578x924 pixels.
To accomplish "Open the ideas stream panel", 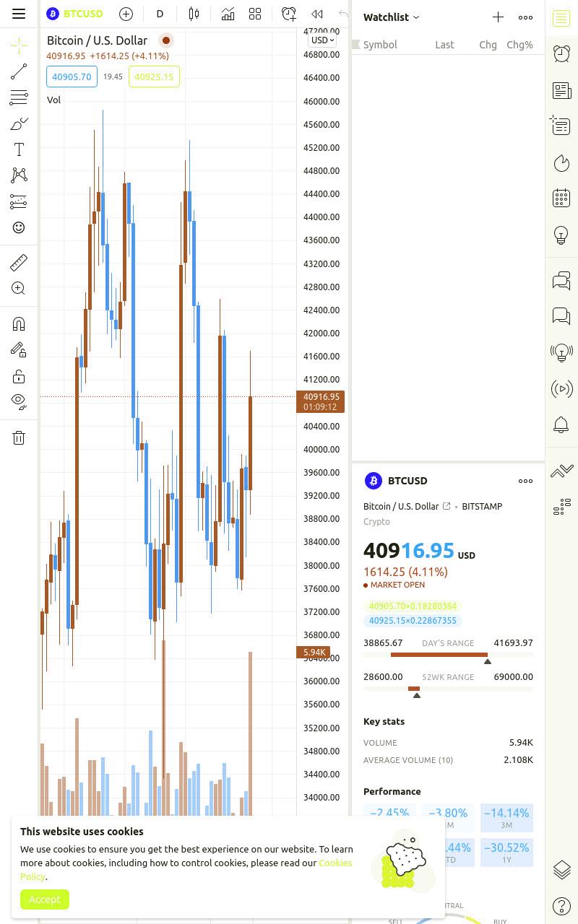I will (561, 353).
